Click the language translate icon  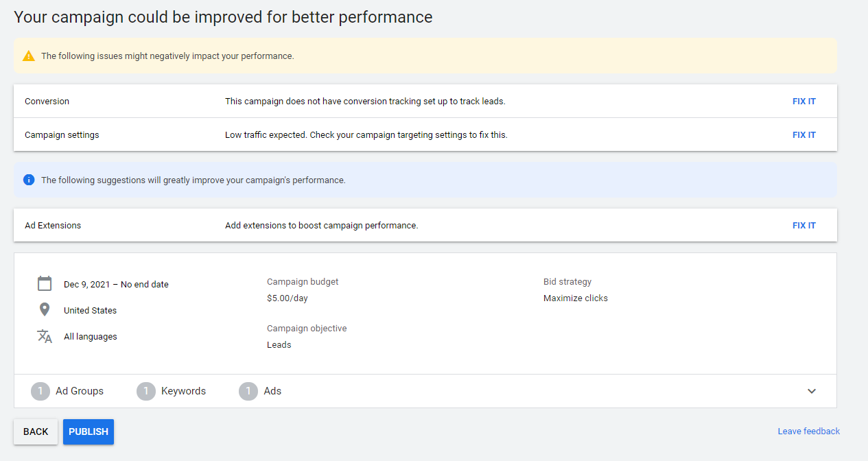45,336
